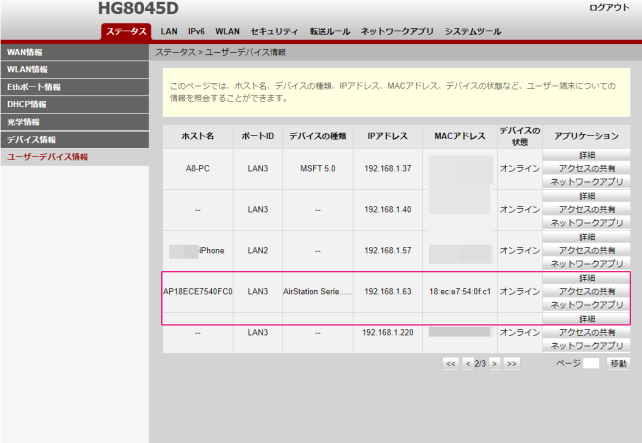
Task: Click ネットワークアプリ button for iPhone row
Action: click(x=586, y=264)
